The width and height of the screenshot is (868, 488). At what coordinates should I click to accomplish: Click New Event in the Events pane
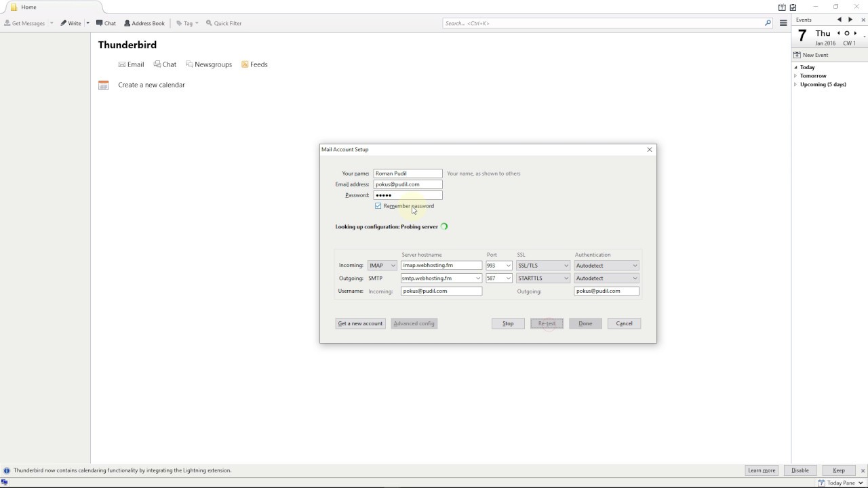[x=811, y=55]
